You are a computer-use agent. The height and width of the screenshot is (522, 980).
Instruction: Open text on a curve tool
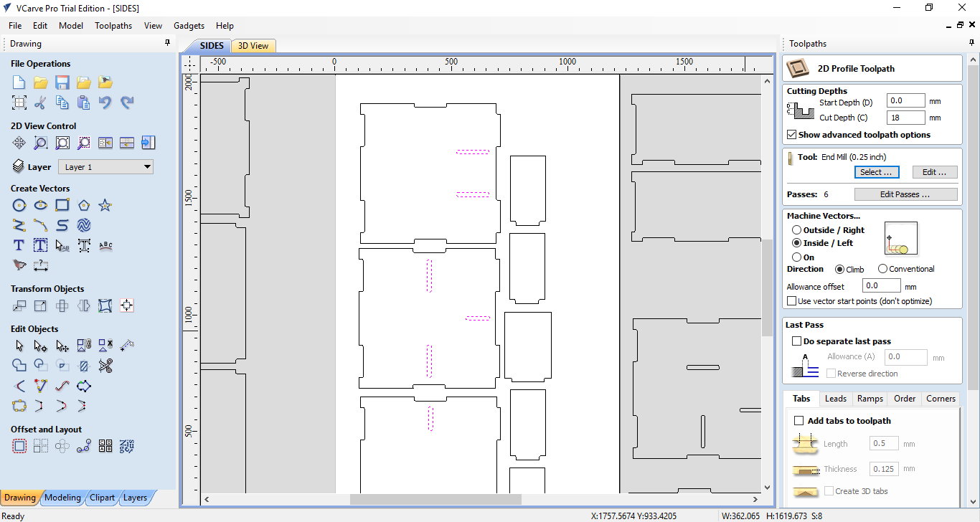click(105, 245)
